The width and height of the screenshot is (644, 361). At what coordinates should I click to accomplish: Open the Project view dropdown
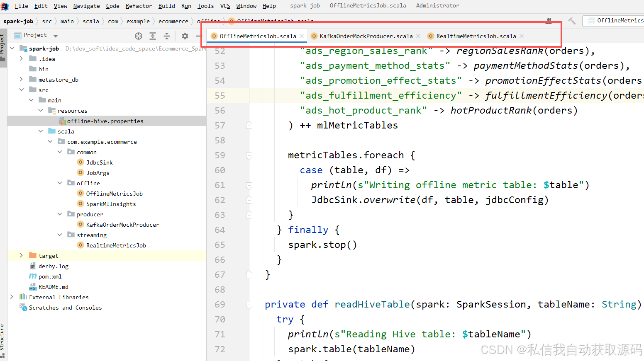(x=56, y=36)
